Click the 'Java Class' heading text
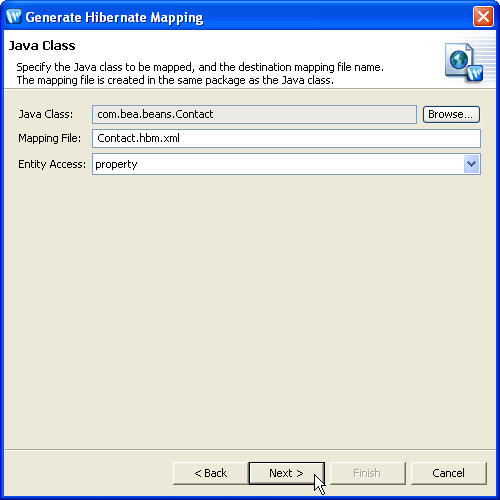Image resolution: width=500 pixels, height=500 pixels. (42, 46)
